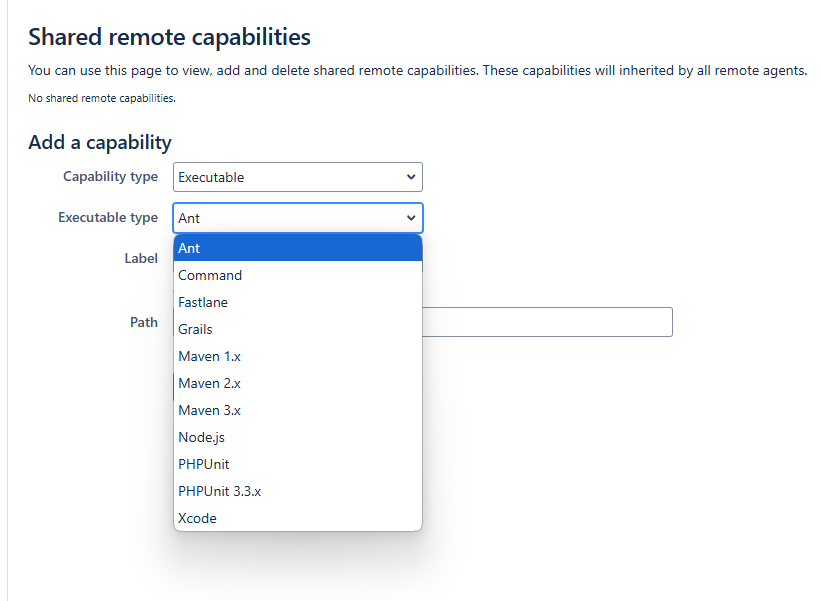Screen dimensions: 823x601
Task: Choose Maven 1.x option
Action: click(298, 356)
